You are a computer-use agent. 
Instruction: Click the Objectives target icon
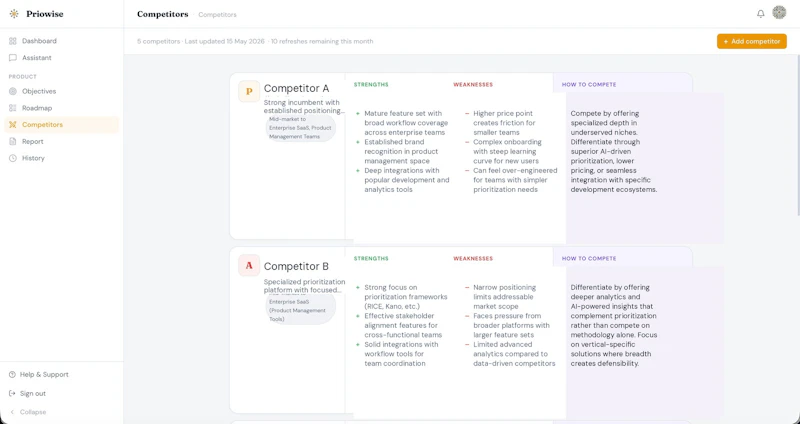tap(13, 91)
